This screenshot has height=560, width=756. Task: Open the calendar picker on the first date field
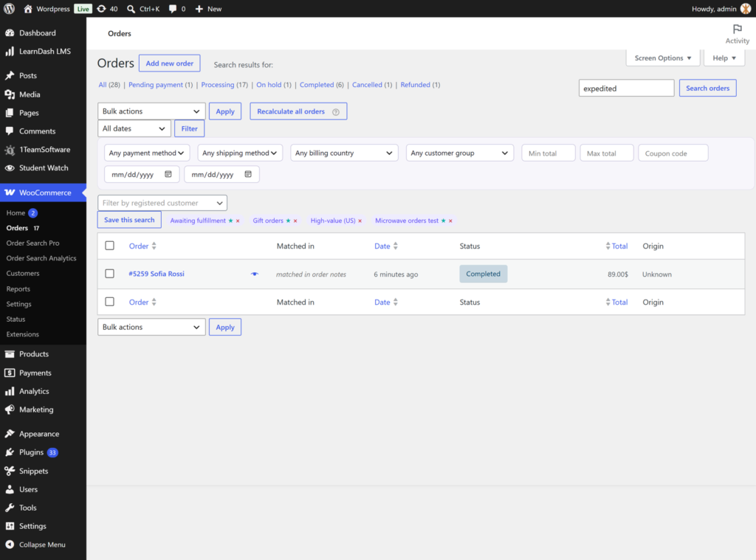pos(168,174)
